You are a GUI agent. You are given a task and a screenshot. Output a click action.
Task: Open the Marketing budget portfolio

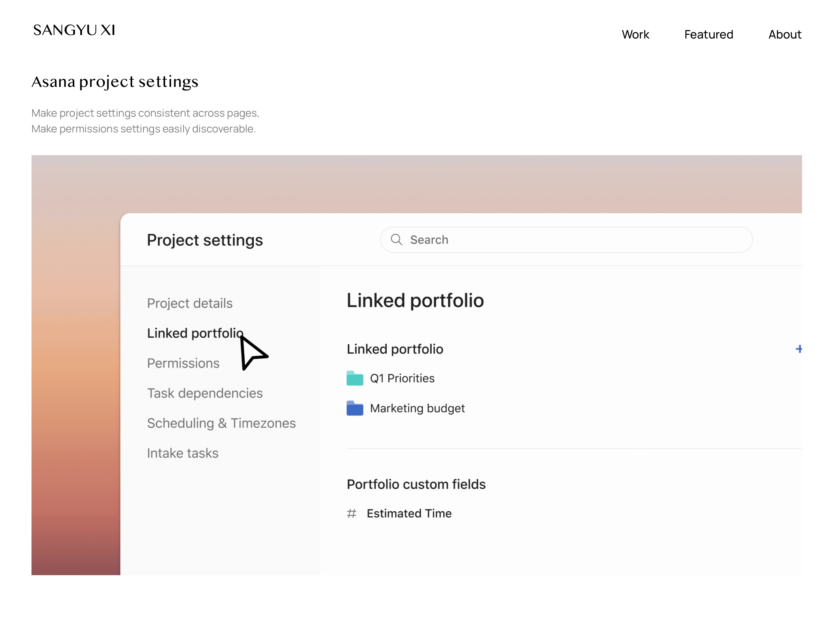point(417,408)
